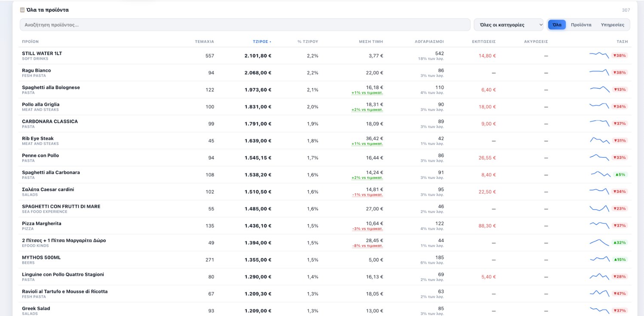644x316 pixels.
Task: Sort by the ΑΚΥΡΩΣΕΙΣ column header
Action: [536, 42]
